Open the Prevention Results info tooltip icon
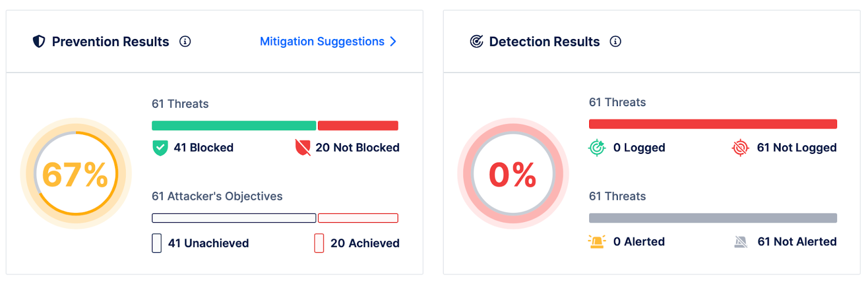868x286 pixels. [185, 42]
